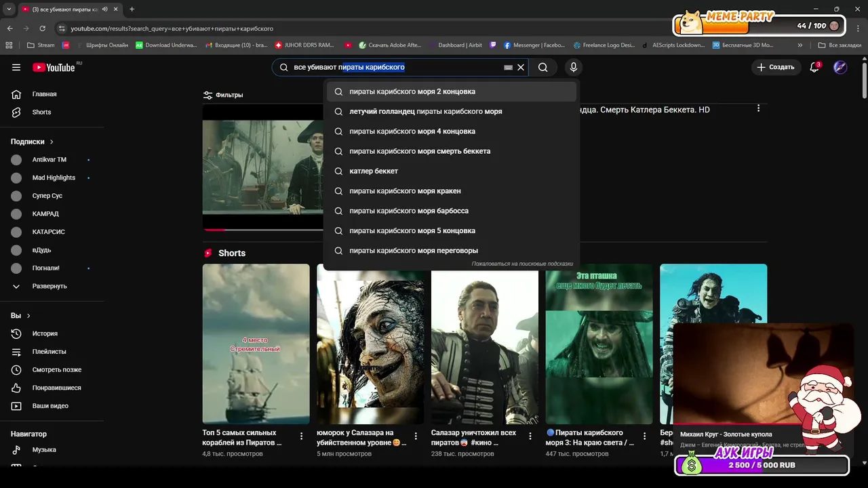Open options for 'юморок у Салазара' short
Image resolution: width=868 pixels, height=488 pixels.
[416, 436]
